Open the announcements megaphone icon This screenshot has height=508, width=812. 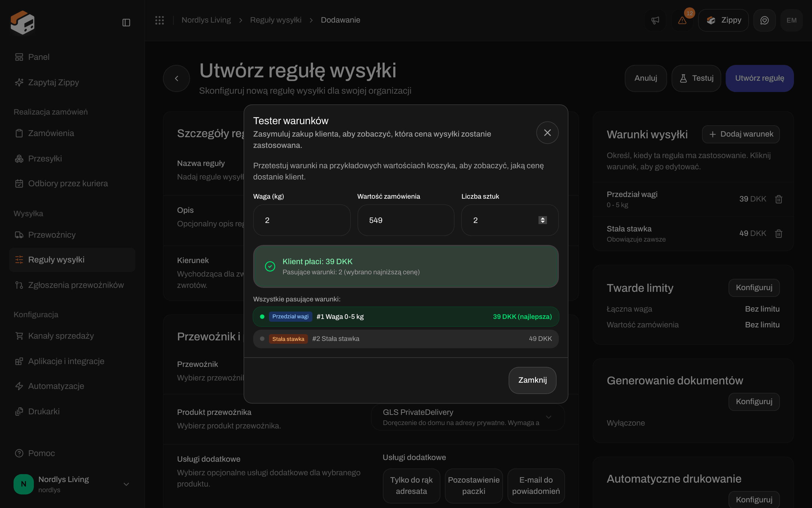click(655, 21)
